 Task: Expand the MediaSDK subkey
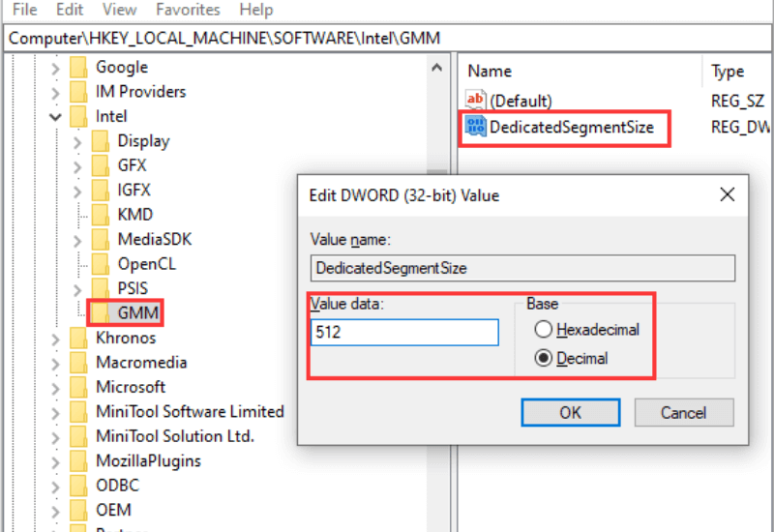click(77, 239)
